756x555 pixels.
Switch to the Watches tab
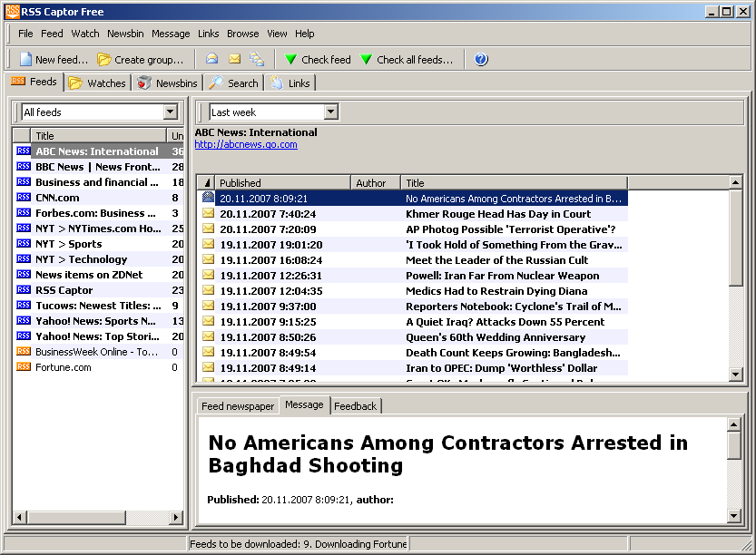point(98,83)
